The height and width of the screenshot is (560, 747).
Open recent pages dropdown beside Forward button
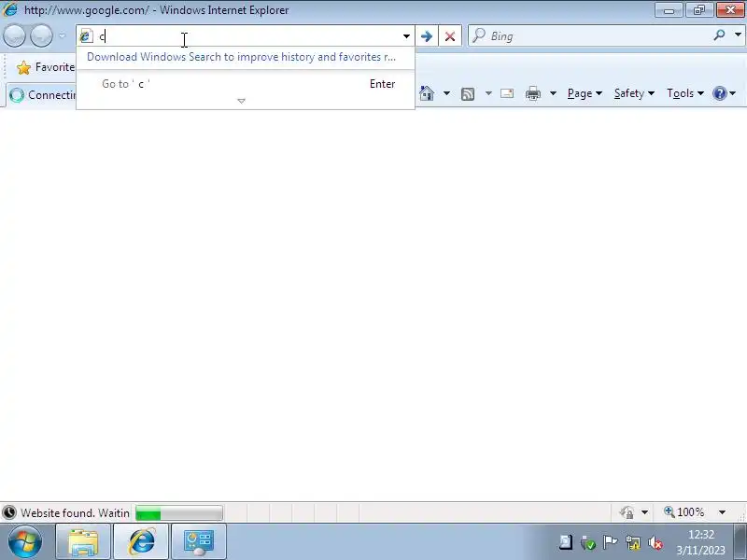[x=63, y=35]
